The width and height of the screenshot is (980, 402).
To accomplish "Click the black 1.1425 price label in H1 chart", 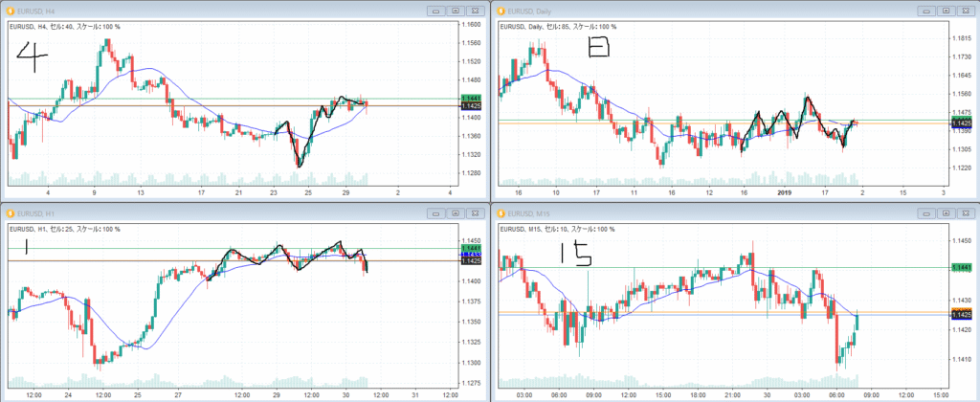I will (471, 260).
